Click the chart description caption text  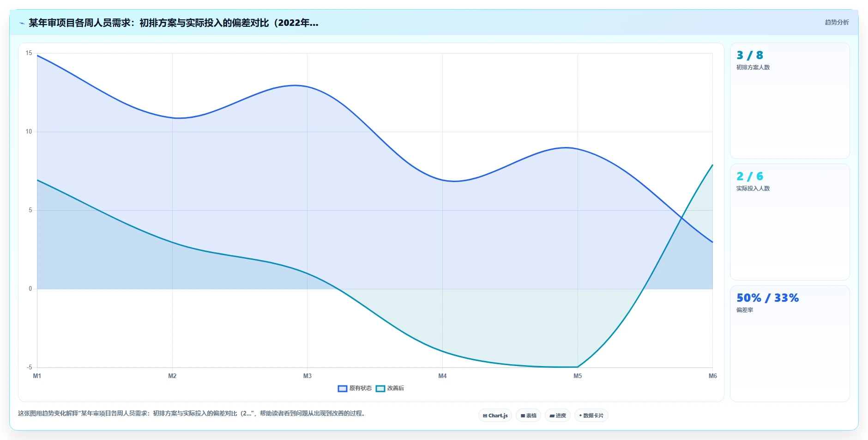[x=193, y=413]
